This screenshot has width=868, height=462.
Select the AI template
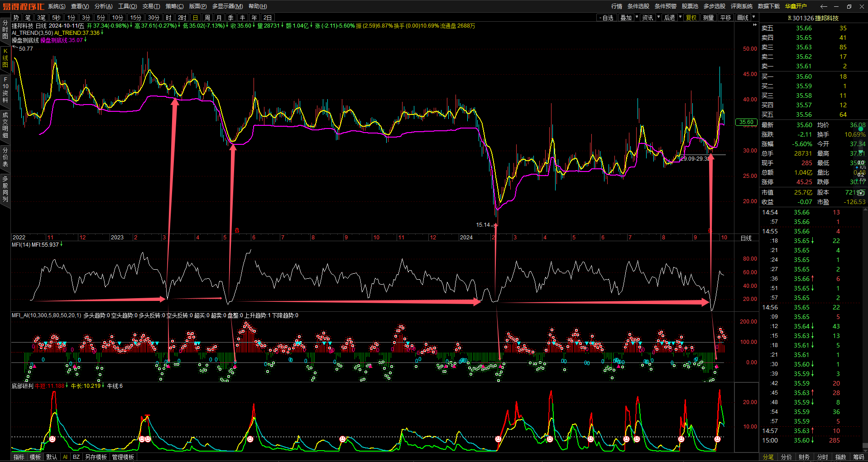pyautogui.click(x=65, y=457)
